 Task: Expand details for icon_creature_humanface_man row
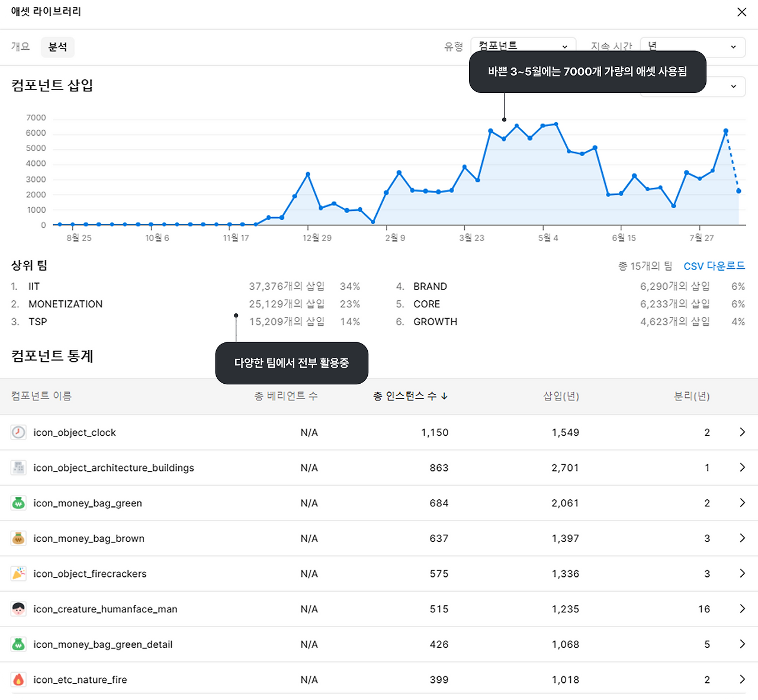coord(742,609)
